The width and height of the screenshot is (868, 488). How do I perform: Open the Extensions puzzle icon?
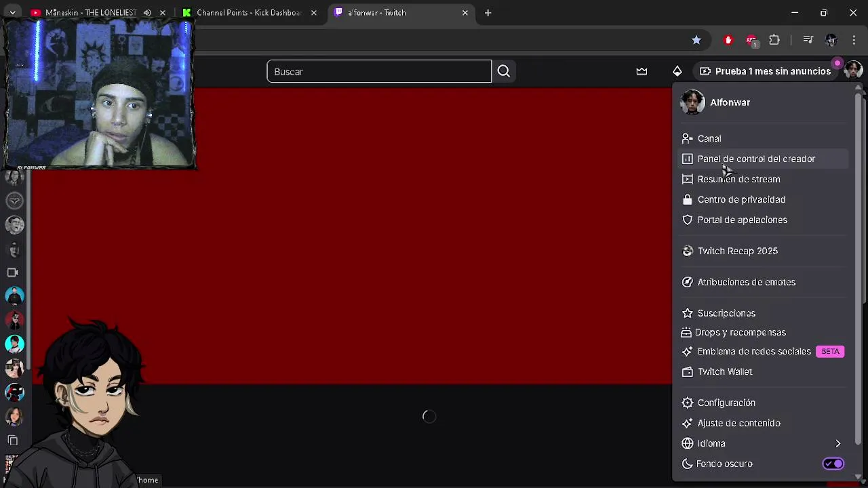(774, 40)
